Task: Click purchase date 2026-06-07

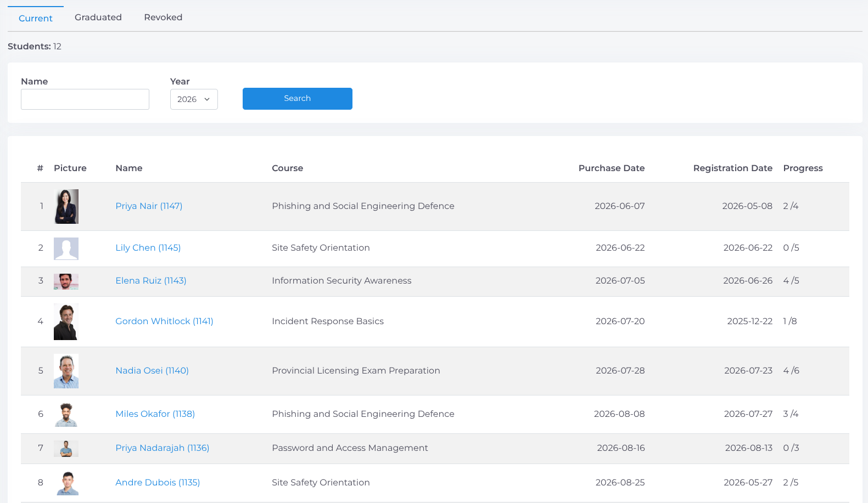Action: tap(620, 206)
